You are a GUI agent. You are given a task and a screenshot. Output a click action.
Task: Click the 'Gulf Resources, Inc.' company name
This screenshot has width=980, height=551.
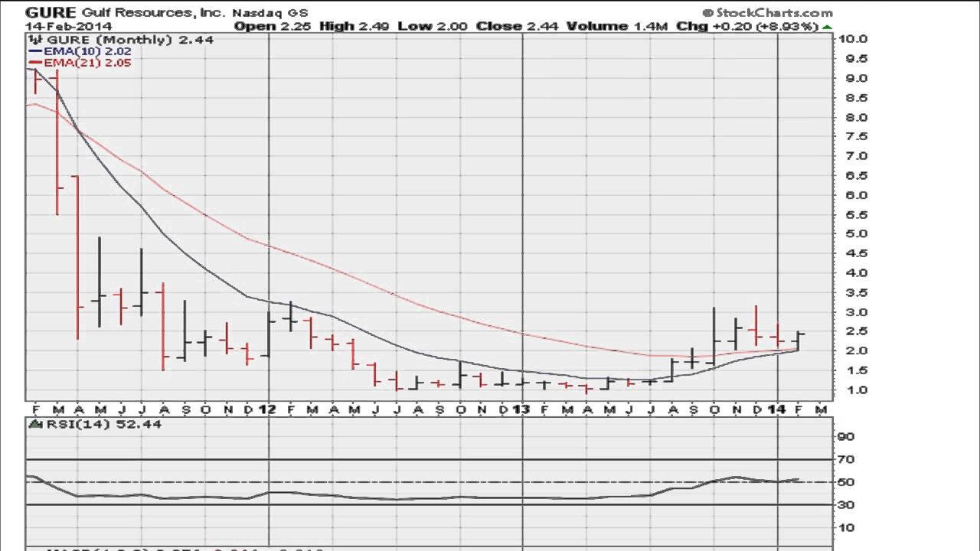[x=152, y=13]
